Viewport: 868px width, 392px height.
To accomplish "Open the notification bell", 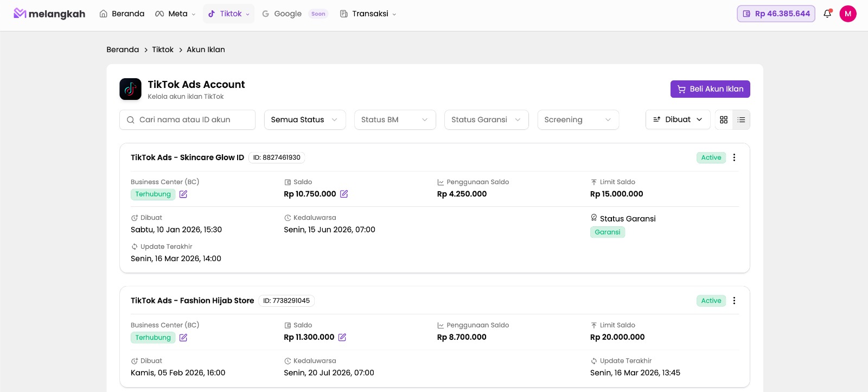I will pos(827,14).
